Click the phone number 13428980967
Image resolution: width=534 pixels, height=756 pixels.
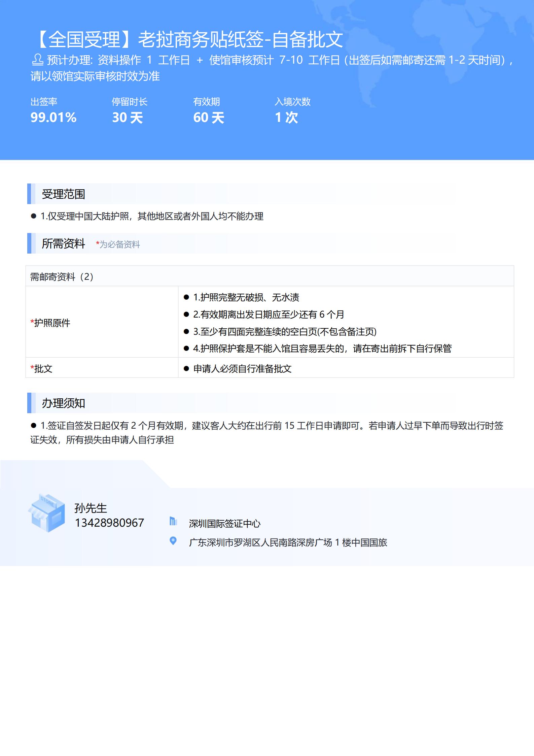point(109,523)
